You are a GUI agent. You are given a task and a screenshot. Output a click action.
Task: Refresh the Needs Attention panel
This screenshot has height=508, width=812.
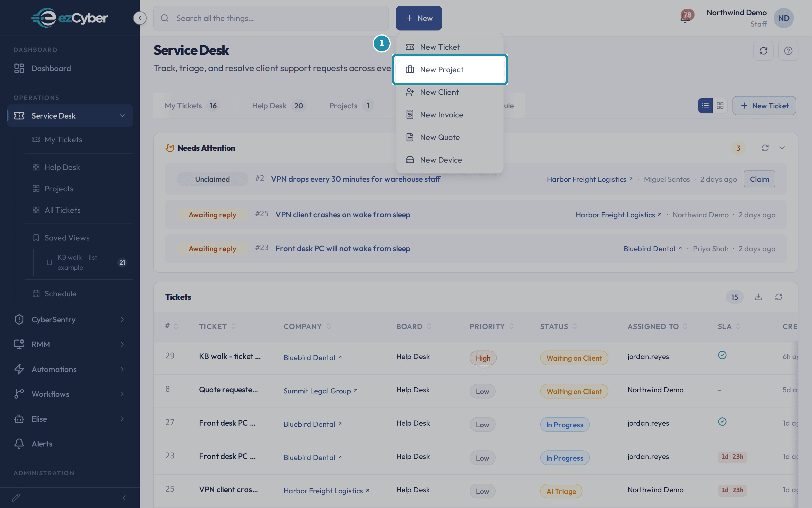pyautogui.click(x=765, y=148)
